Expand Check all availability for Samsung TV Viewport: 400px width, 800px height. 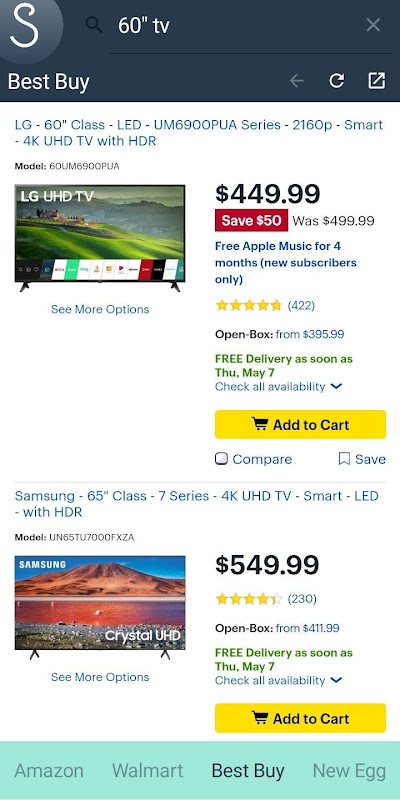click(279, 681)
